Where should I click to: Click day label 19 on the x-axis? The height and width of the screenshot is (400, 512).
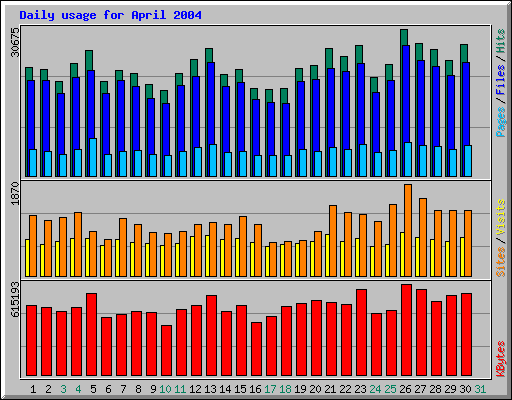[300, 389]
